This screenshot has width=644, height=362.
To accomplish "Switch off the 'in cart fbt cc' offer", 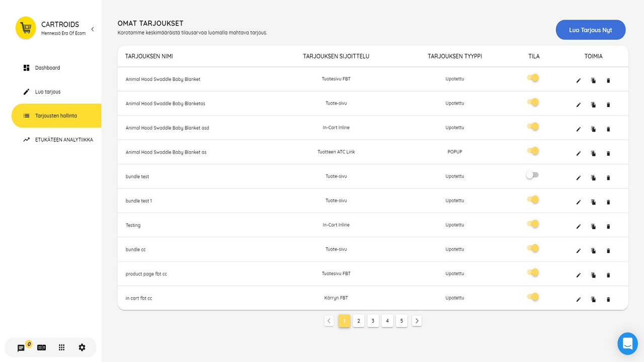I will pos(533,297).
